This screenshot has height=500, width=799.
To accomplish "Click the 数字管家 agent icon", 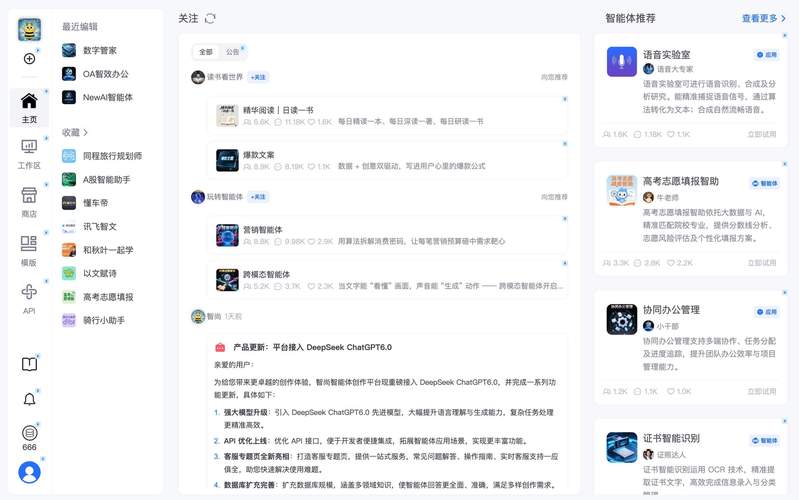I will click(x=69, y=50).
